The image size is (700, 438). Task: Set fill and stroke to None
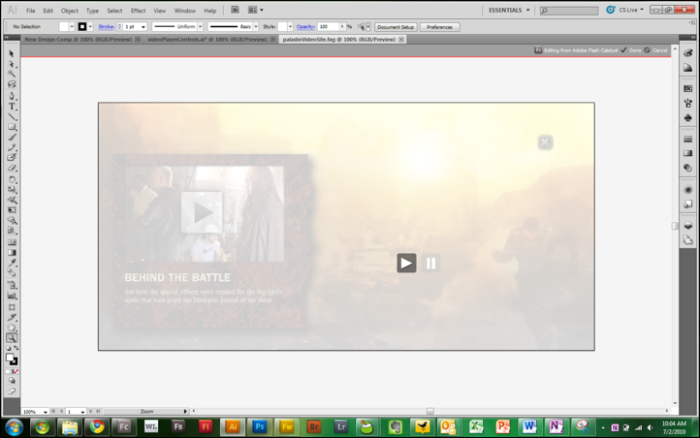[16, 371]
